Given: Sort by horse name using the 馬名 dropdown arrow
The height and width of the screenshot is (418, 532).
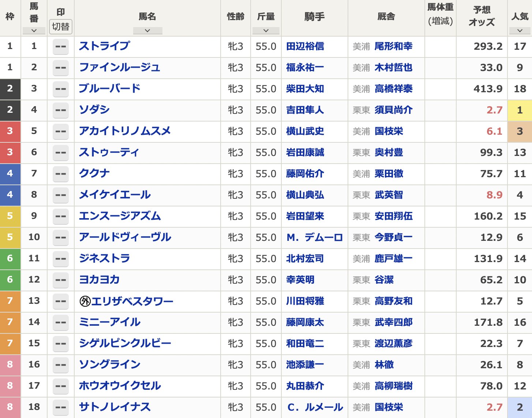Looking at the screenshot, I should click(x=147, y=31).
